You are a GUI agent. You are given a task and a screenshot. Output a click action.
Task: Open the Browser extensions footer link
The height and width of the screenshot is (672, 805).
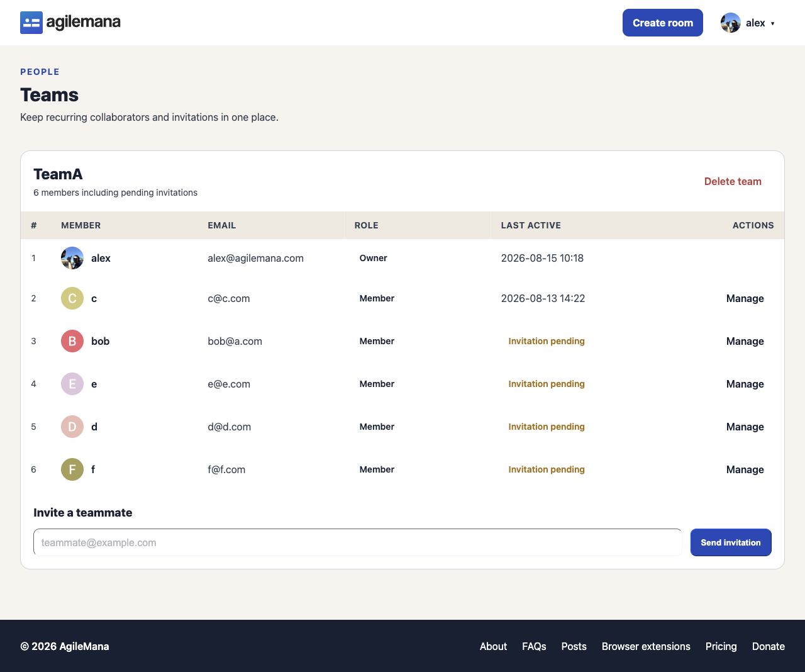coord(646,646)
